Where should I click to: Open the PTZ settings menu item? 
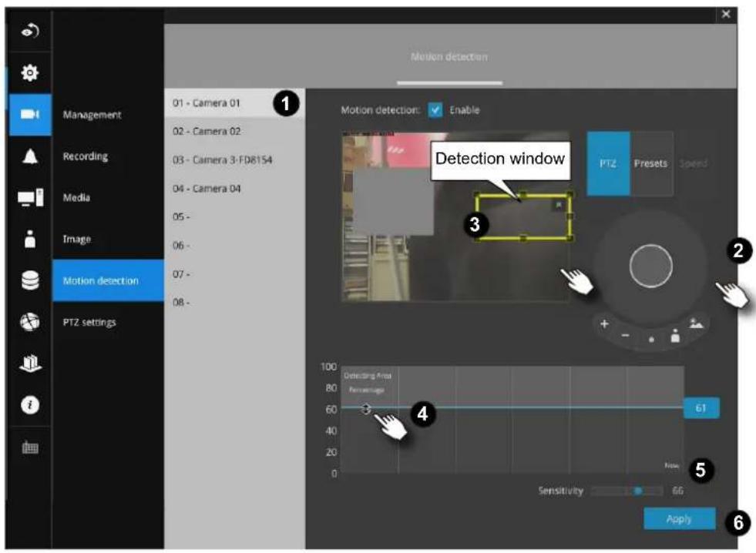[89, 322]
